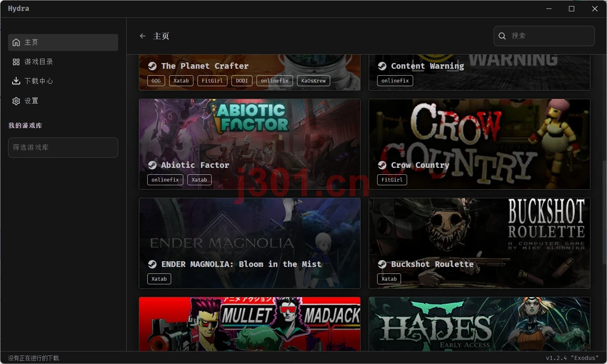Focus the 筛选游戏库 filter field

(x=63, y=148)
